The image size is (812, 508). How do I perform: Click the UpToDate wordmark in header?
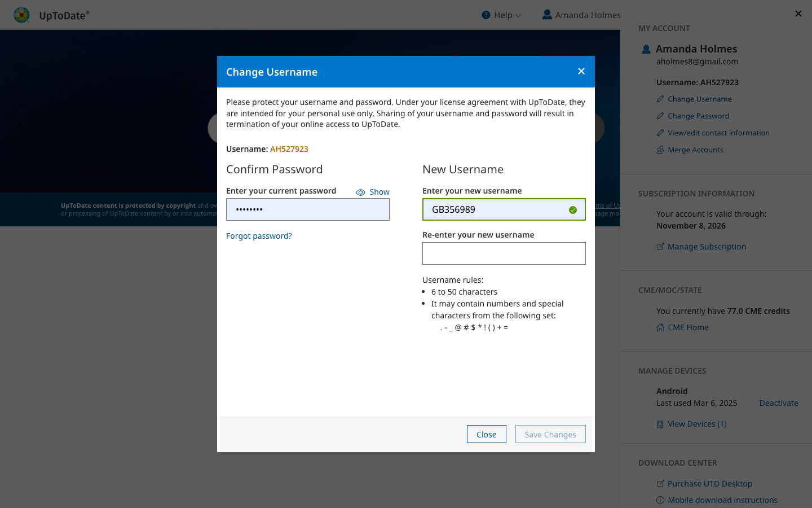[x=64, y=15]
